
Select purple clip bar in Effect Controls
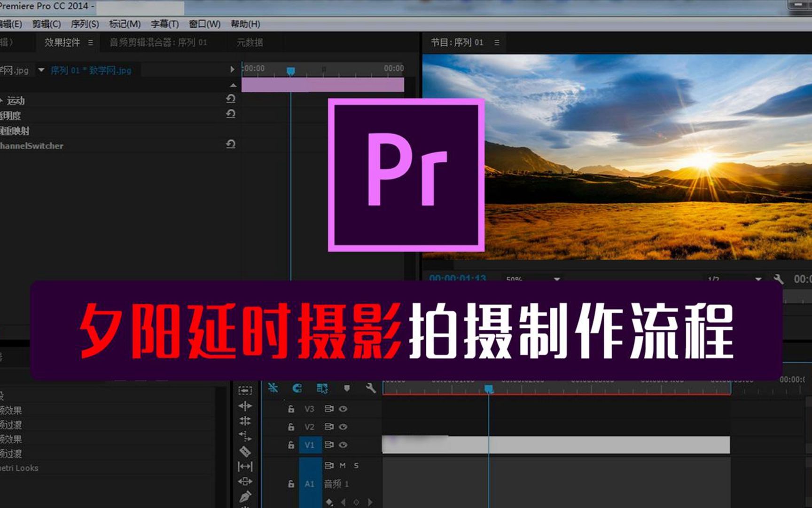click(323, 85)
